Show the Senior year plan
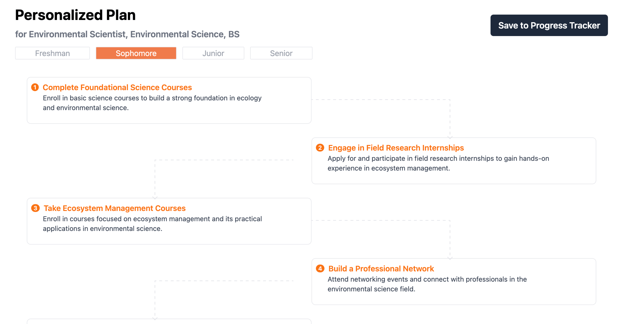Viewport: 644px width, 324px height. (x=281, y=53)
